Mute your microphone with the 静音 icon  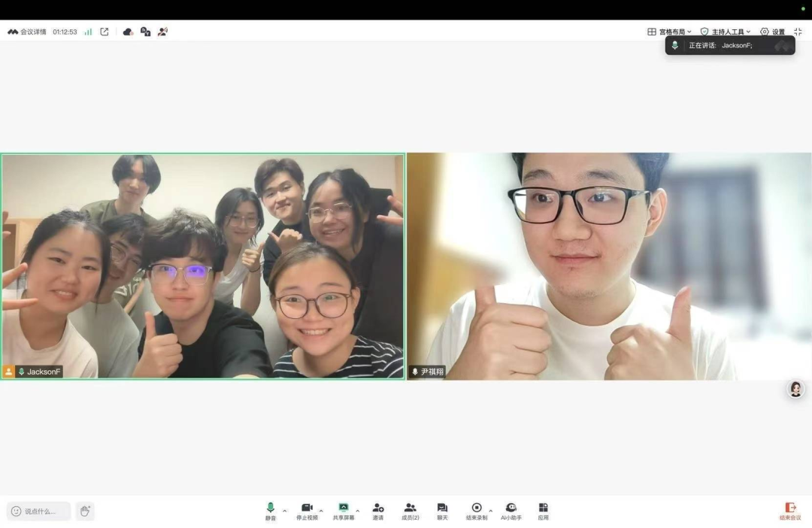(271, 511)
